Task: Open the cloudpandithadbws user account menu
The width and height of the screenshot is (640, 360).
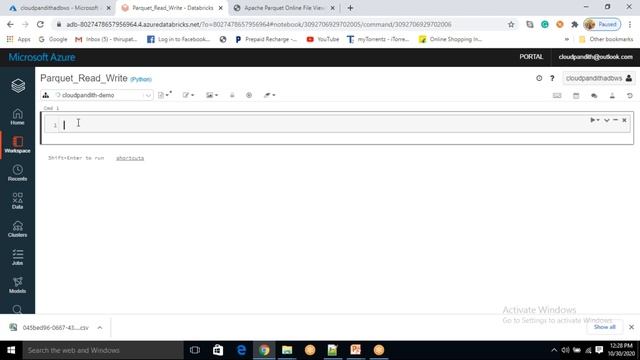Action: coord(598,78)
